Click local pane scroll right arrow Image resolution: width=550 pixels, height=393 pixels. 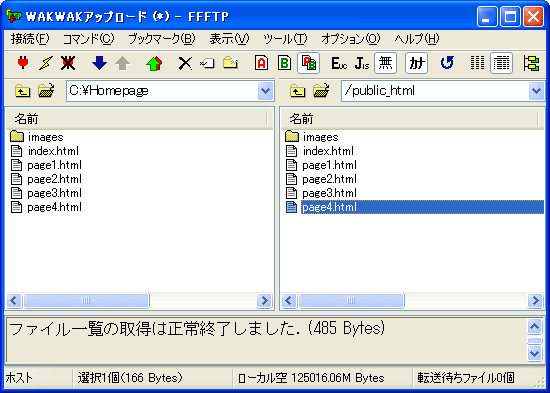(x=264, y=301)
